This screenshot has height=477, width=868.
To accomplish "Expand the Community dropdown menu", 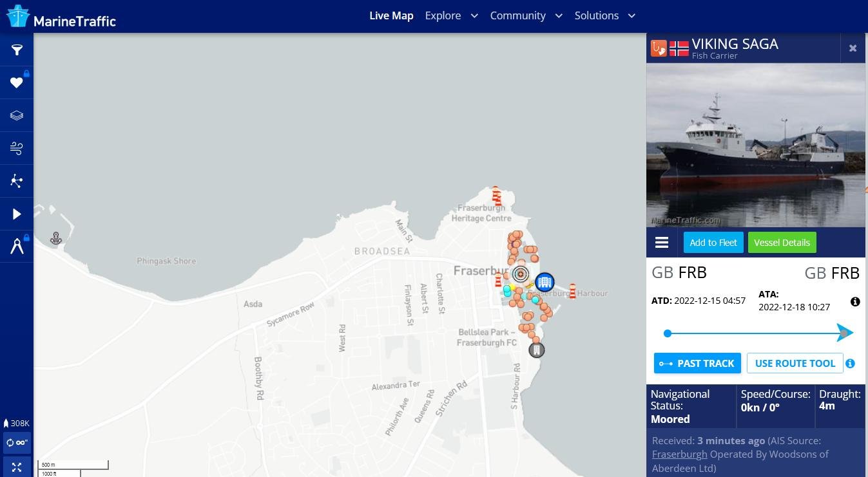I will [x=526, y=15].
